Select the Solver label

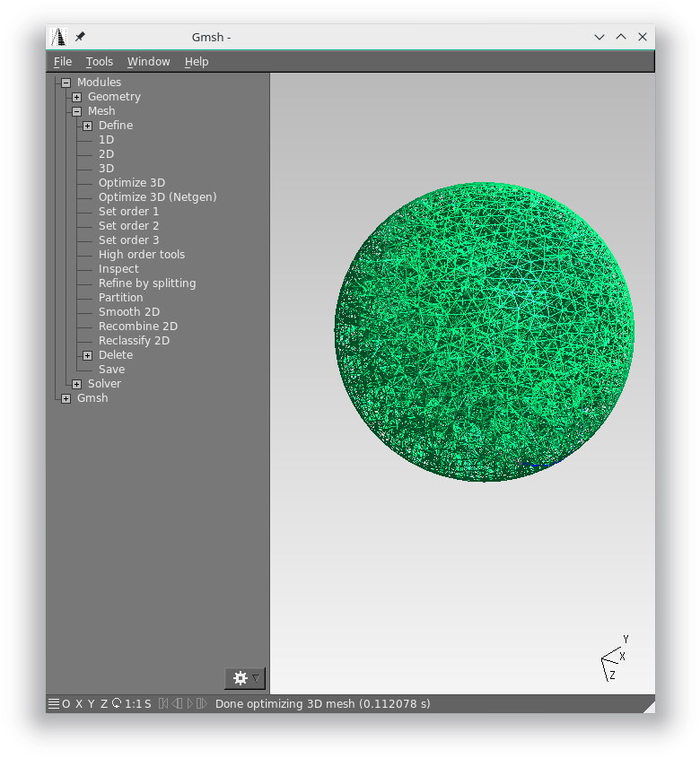click(x=104, y=384)
